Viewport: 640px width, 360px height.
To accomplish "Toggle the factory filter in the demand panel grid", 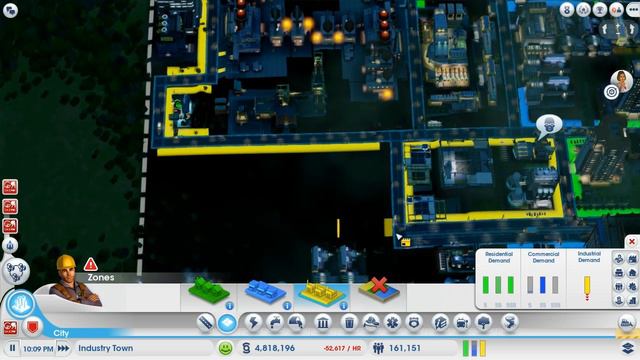I will pyautogui.click(x=632, y=259).
